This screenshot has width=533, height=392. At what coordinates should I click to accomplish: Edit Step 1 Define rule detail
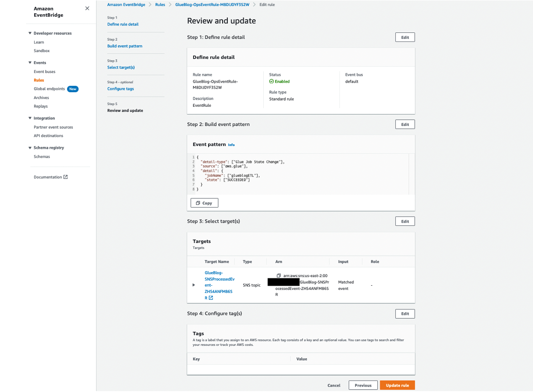(x=405, y=37)
